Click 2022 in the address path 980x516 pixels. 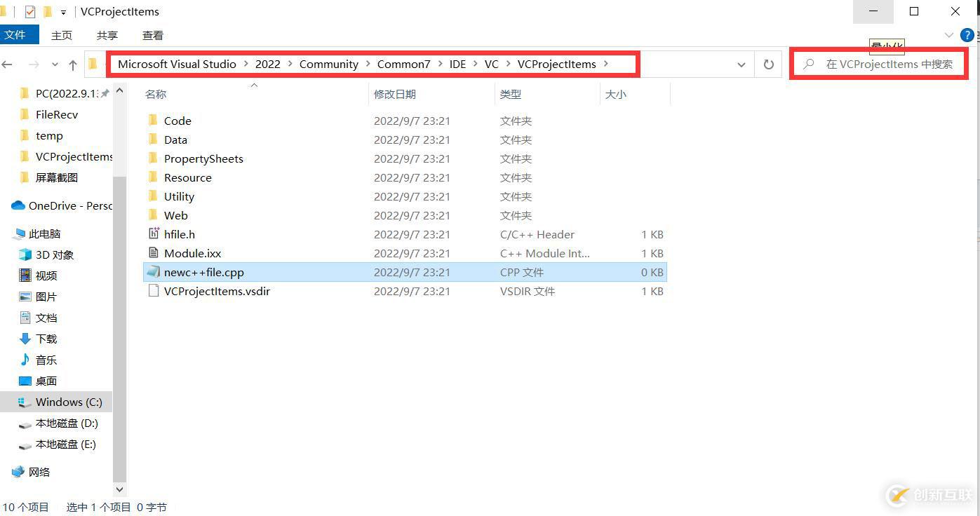point(267,64)
